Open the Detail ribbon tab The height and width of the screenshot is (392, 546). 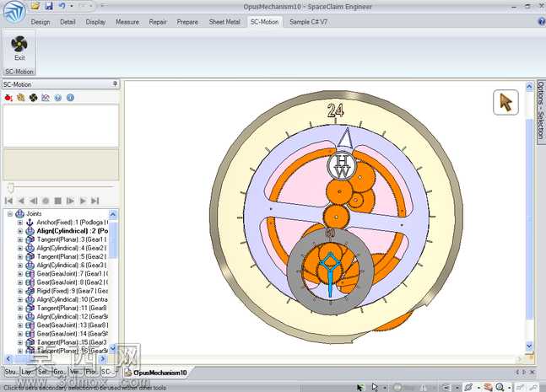[68, 22]
